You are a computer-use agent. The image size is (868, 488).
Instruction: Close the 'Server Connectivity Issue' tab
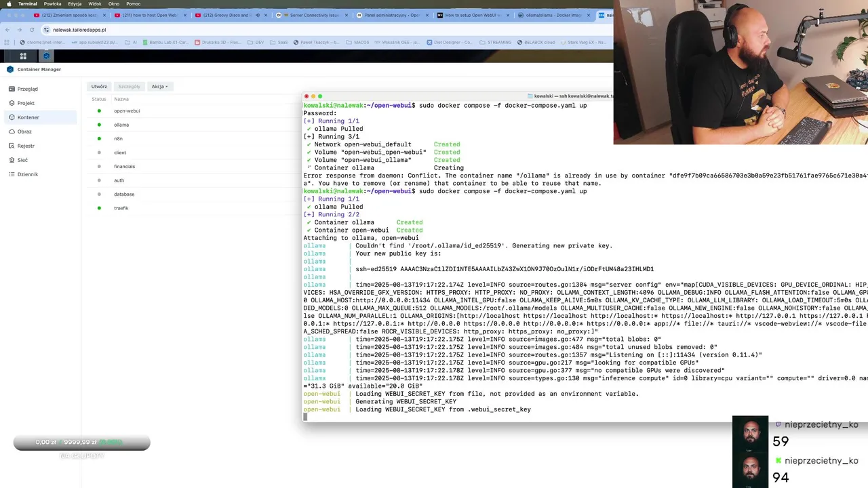pyautogui.click(x=345, y=15)
